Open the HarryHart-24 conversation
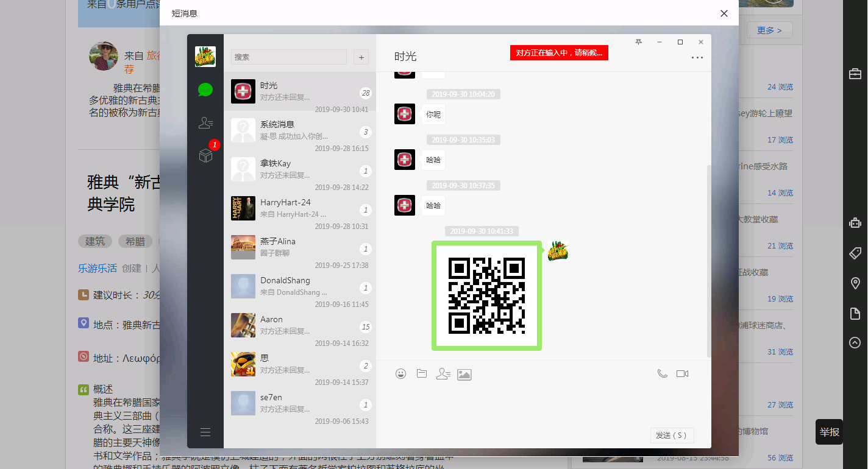 click(300, 208)
